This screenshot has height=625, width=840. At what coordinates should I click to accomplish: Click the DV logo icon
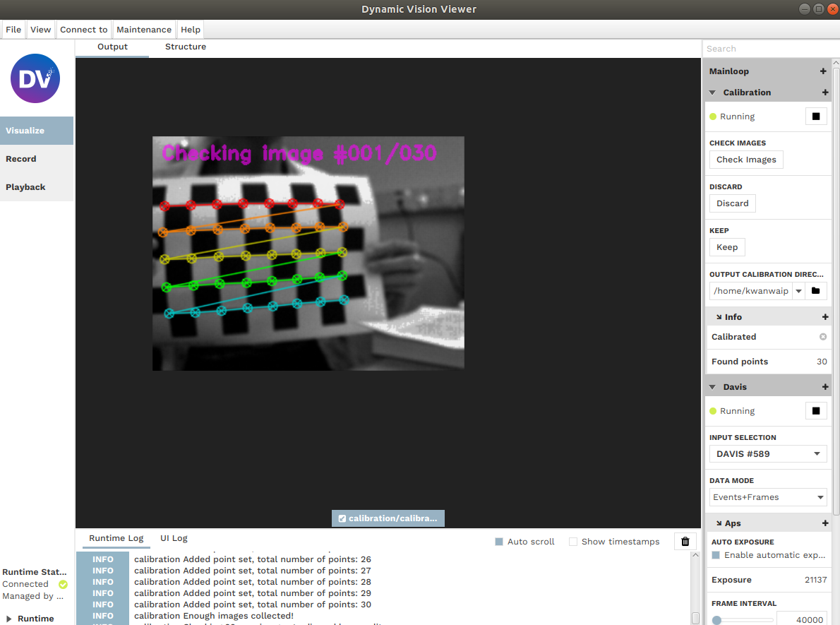[35, 78]
